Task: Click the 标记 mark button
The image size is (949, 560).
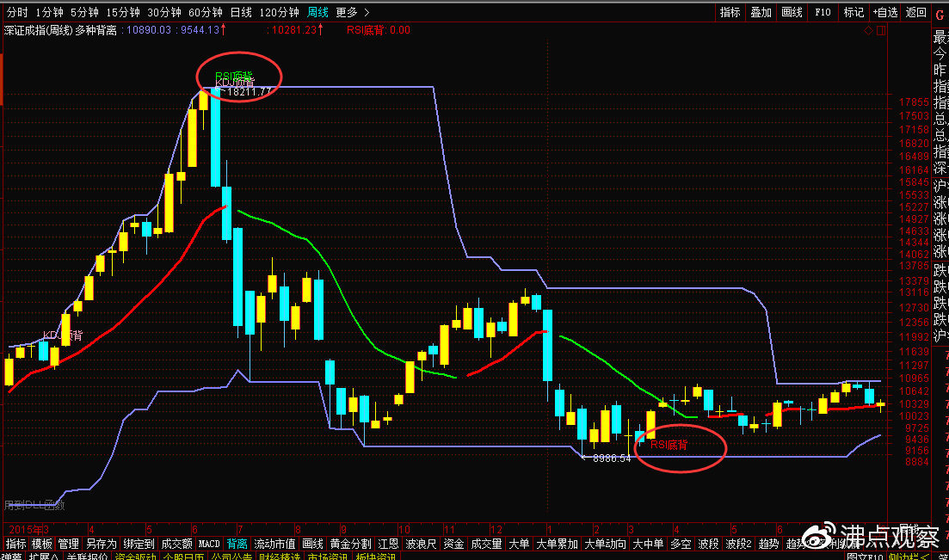Action: click(853, 12)
